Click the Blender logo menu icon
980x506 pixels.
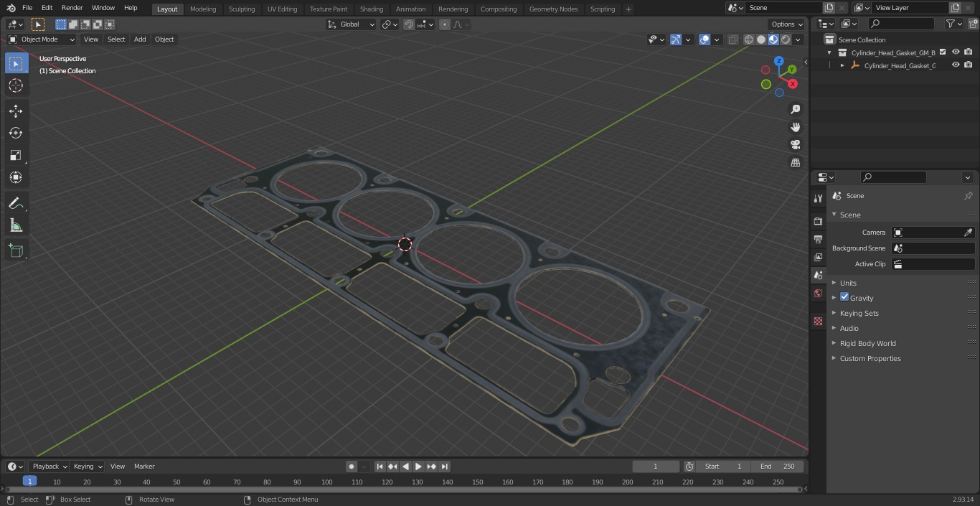click(x=10, y=8)
